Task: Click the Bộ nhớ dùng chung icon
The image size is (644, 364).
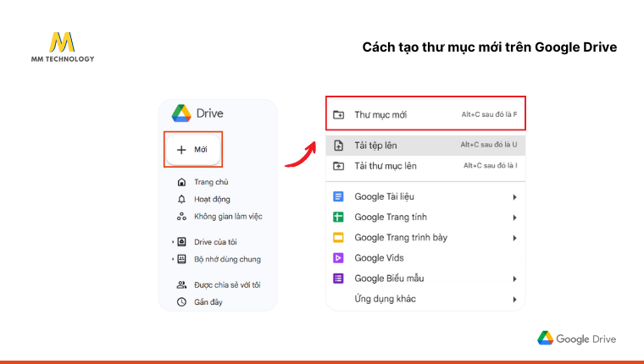Action: point(181,259)
